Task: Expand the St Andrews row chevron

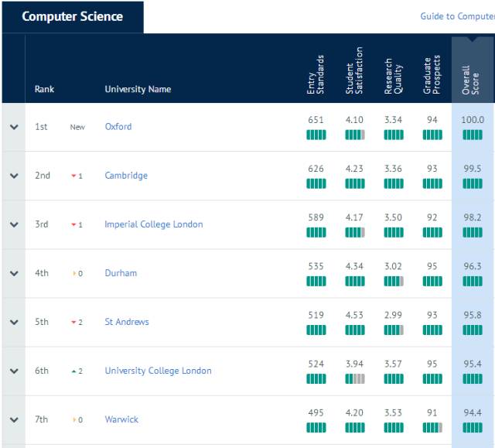Action: [x=14, y=322]
